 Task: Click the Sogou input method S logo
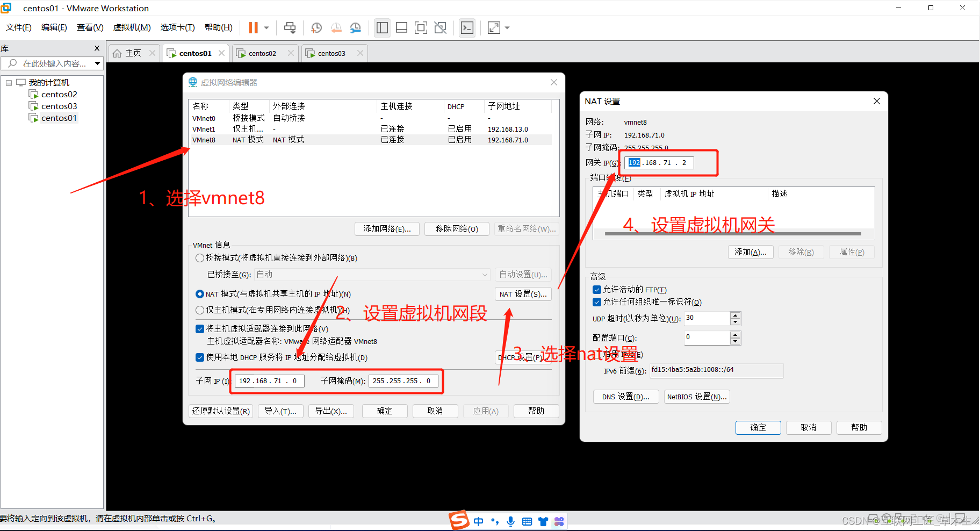tap(459, 520)
